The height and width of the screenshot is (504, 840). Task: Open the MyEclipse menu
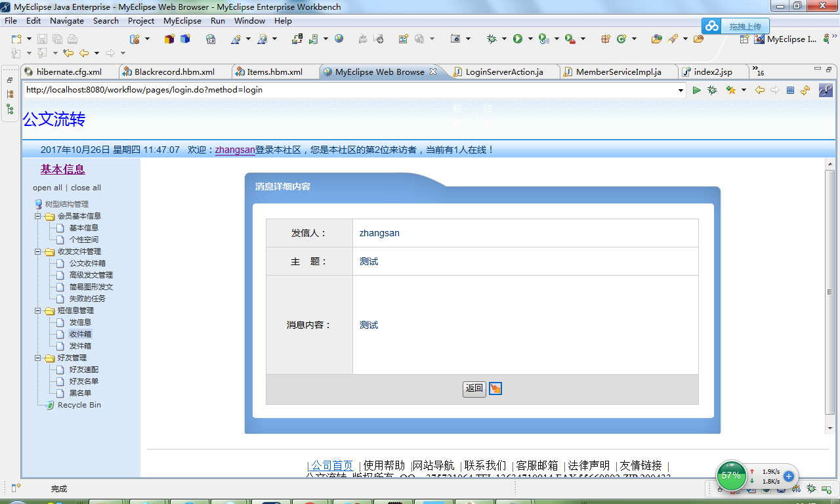coord(182,20)
